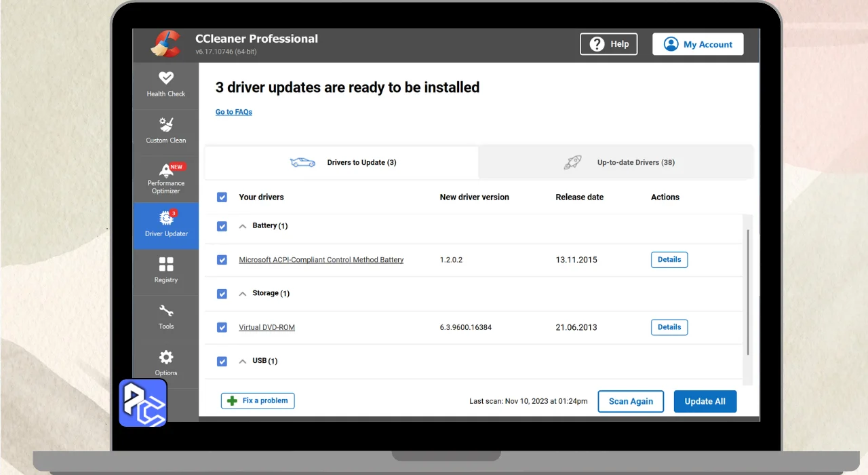Select the Custom Clean broom icon

(x=166, y=125)
